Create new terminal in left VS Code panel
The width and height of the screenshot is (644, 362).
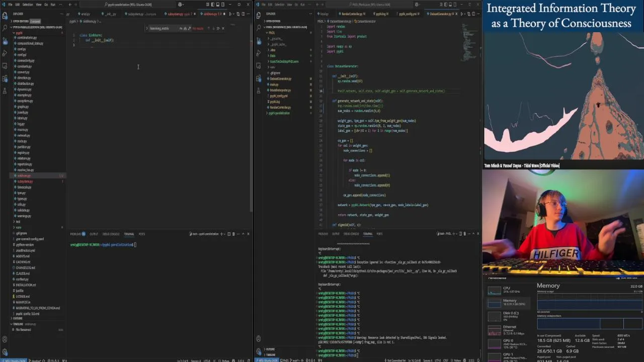[221, 234]
